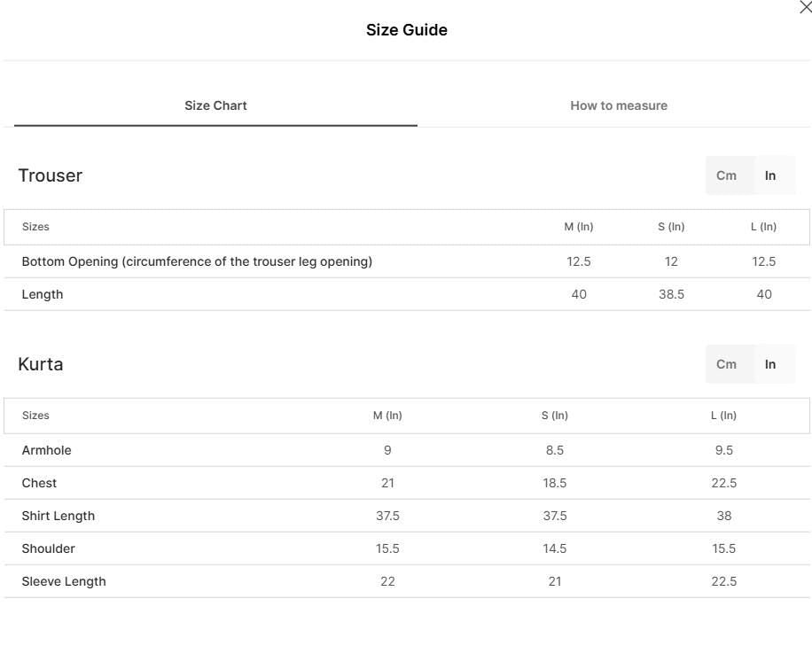Switch to the Size Chart tab
812x661 pixels.
[x=215, y=105]
